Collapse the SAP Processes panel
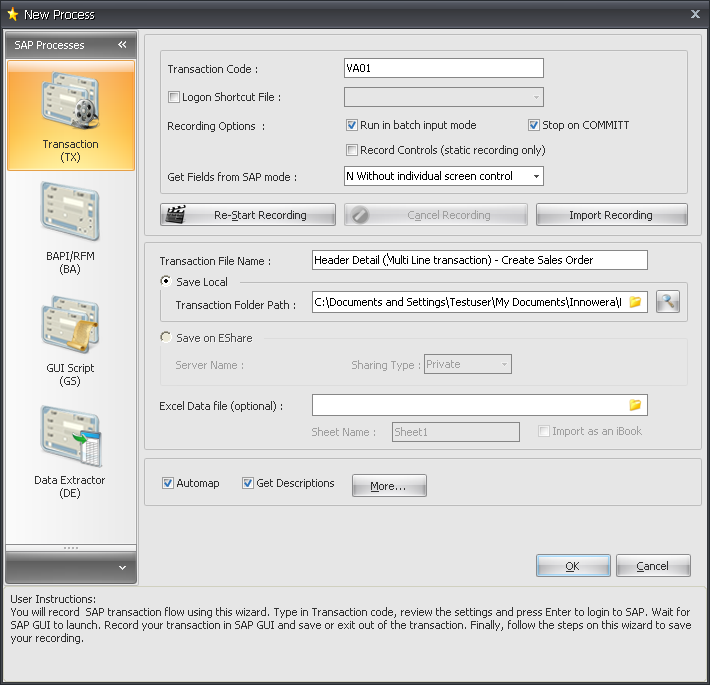This screenshot has width=710, height=685. click(x=122, y=45)
